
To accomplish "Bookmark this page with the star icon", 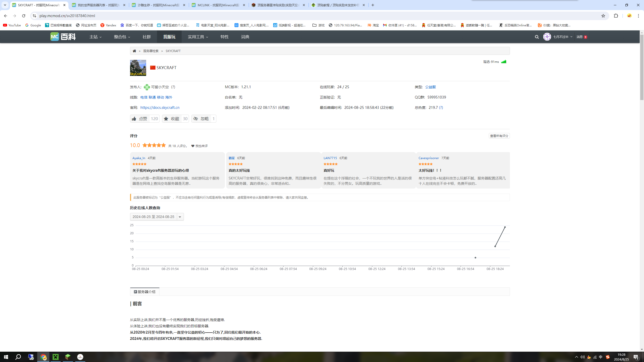I will click(603, 16).
